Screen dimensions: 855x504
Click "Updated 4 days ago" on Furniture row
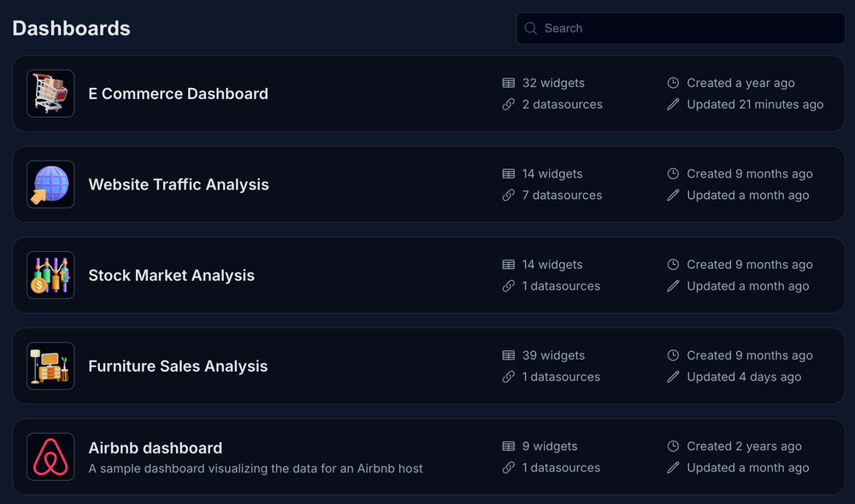[x=744, y=377]
